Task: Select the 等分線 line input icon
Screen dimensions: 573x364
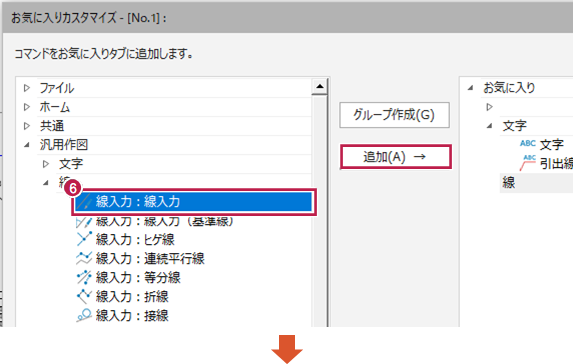Action: [84, 277]
